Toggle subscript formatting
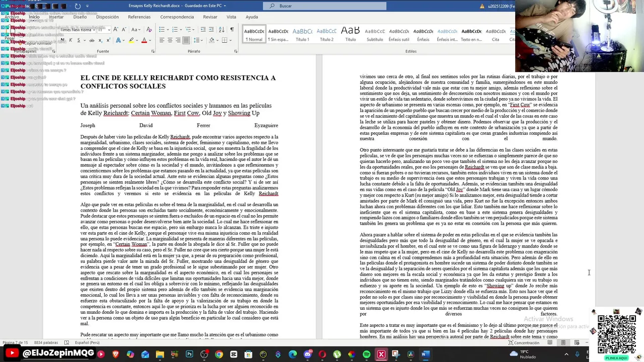The width and height of the screenshot is (644, 362). tap(100, 40)
